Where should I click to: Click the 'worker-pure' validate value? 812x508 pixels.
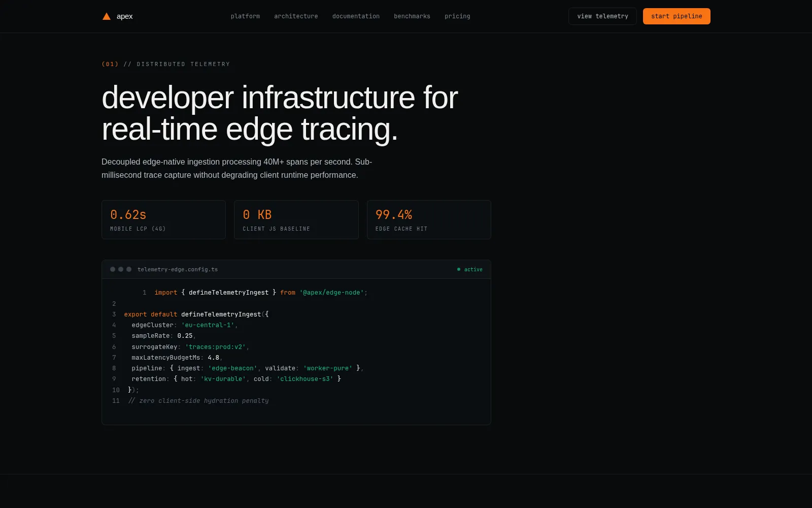pos(328,368)
